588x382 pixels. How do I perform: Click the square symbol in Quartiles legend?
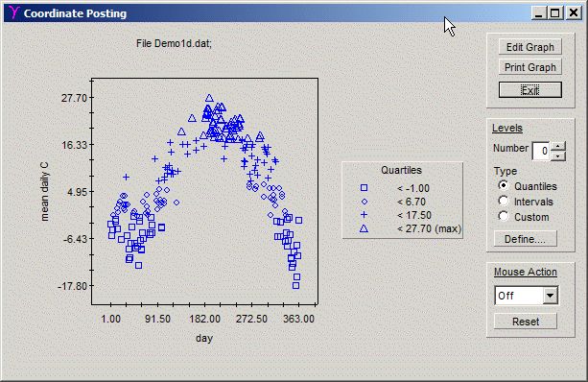(364, 188)
